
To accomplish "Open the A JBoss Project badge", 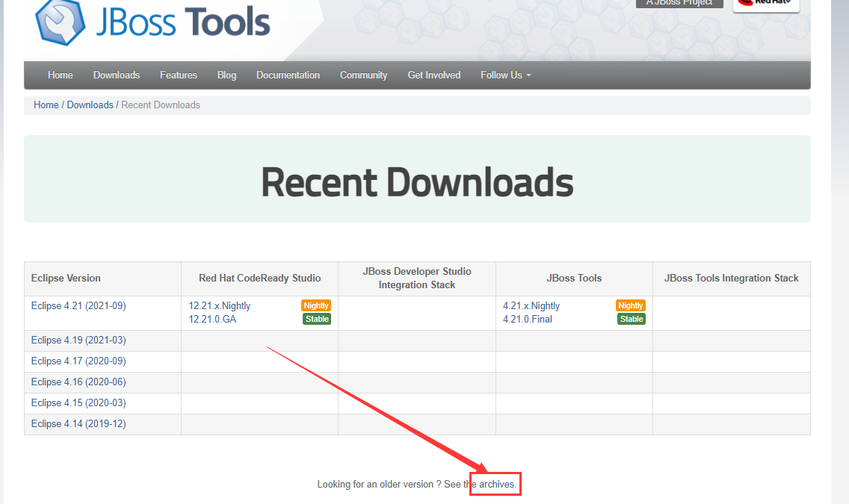I will pyautogui.click(x=679, y=3).
